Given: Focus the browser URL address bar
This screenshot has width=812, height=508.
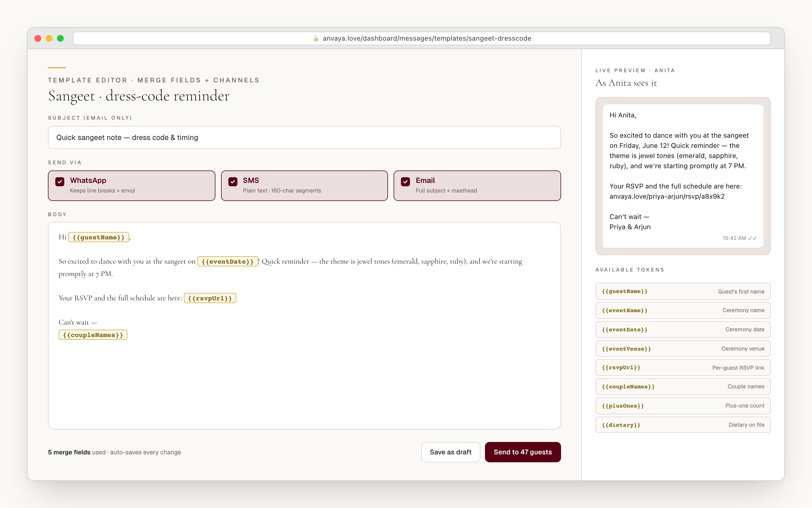Looking at the screenshot, I should click(422, 38).
